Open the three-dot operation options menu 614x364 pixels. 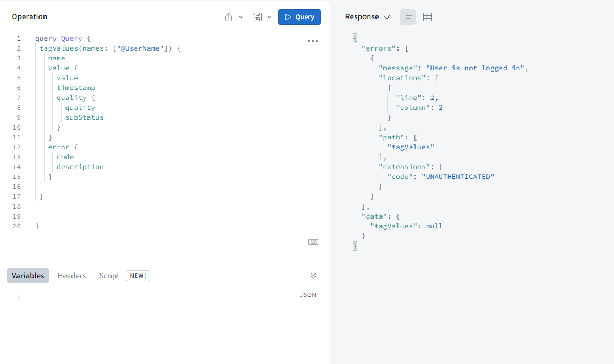coord(313,41)
